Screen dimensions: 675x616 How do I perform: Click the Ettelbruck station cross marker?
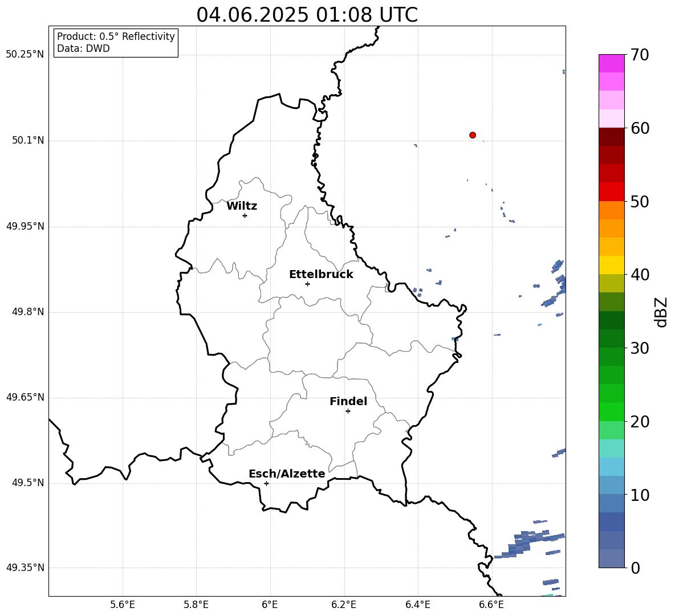(x=307, y=284)
